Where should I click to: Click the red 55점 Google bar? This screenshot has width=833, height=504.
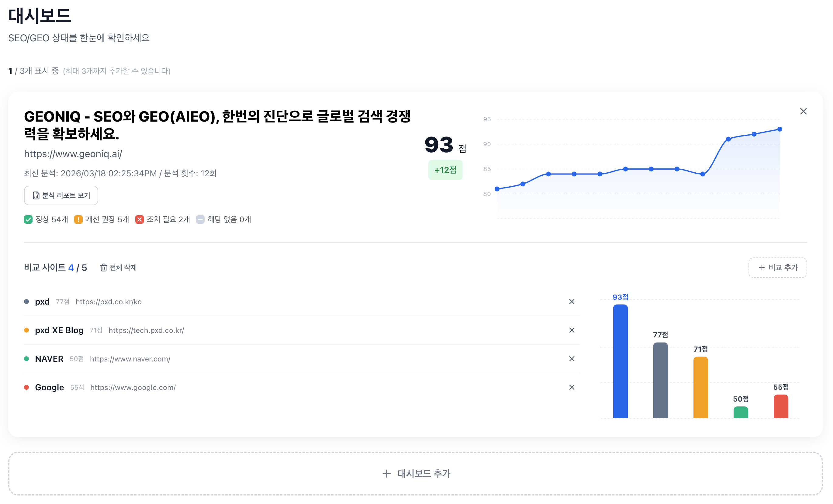pos(781,406)
